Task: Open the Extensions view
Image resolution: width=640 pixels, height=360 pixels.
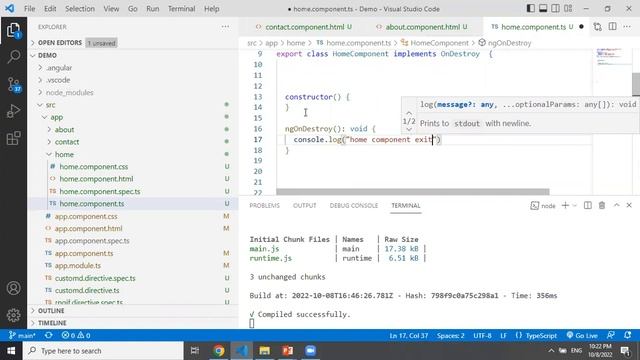Action: tap(13, 138)
